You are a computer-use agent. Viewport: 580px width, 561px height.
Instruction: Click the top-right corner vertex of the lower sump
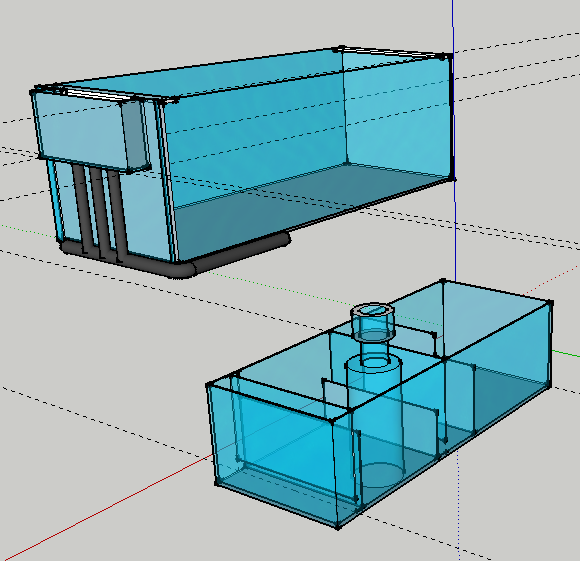tap(550, 303)
